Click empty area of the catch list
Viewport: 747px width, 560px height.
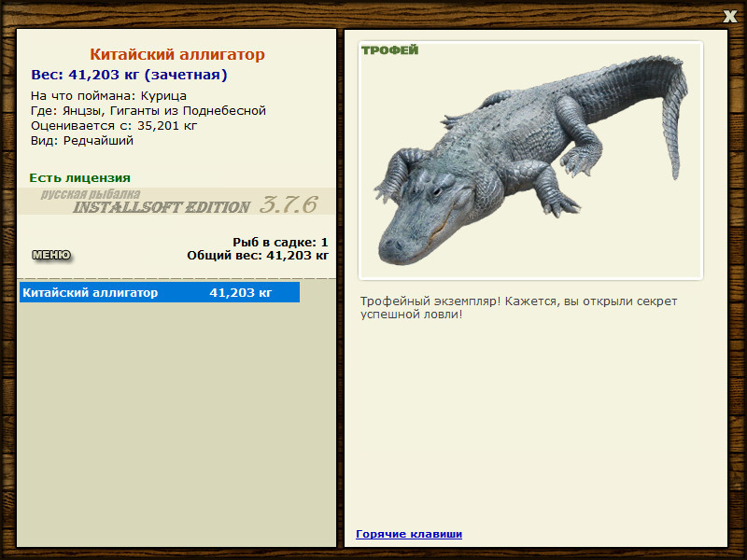tap(176, 424)
